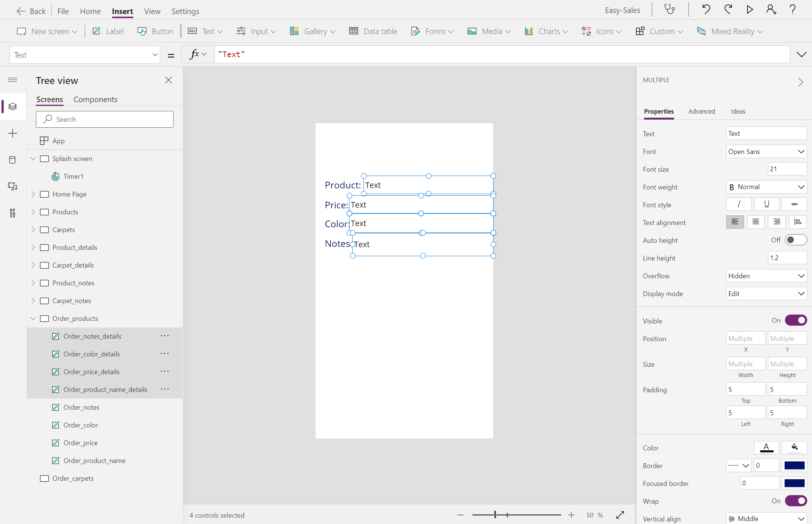Click the App checker stethoscope icon
The height and width of the screenshot is (524, 812).
pyautogui.click(x=670, y=10)
